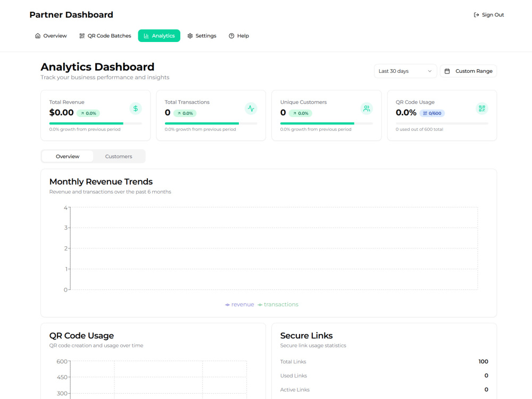
Task: Click the Custom Range button
Action: tap(469, 71)
